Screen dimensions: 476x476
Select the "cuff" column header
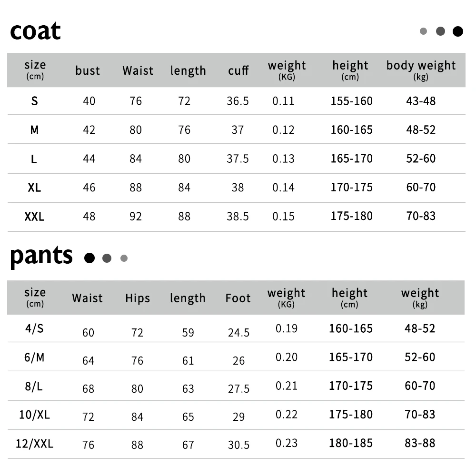point(238,70)
